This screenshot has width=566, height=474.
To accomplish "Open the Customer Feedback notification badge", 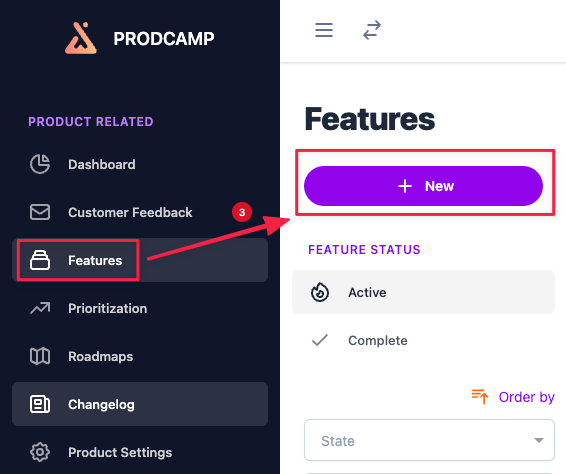I will click(242, 212).
